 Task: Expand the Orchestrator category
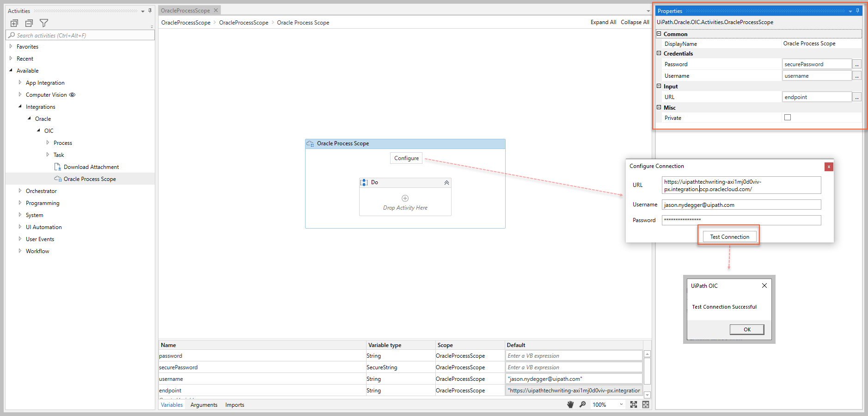[x=20, y=191]
